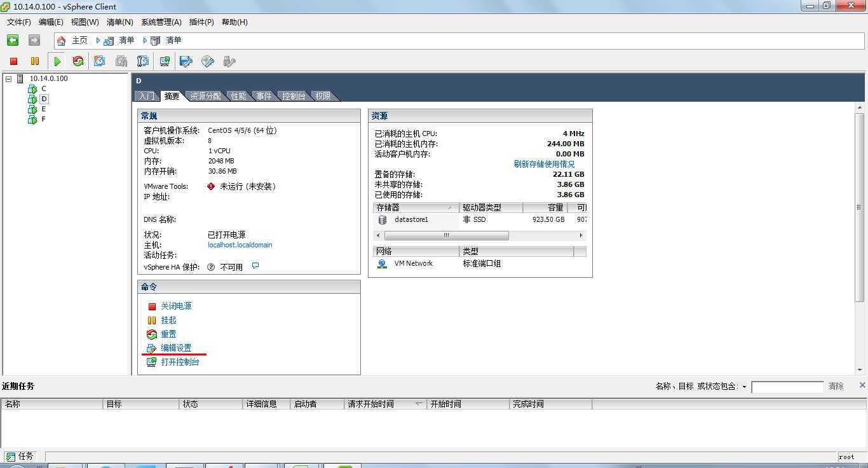Switch to the 入门 tab
This screenshot has height=468, width=868.
click(146, 96)
